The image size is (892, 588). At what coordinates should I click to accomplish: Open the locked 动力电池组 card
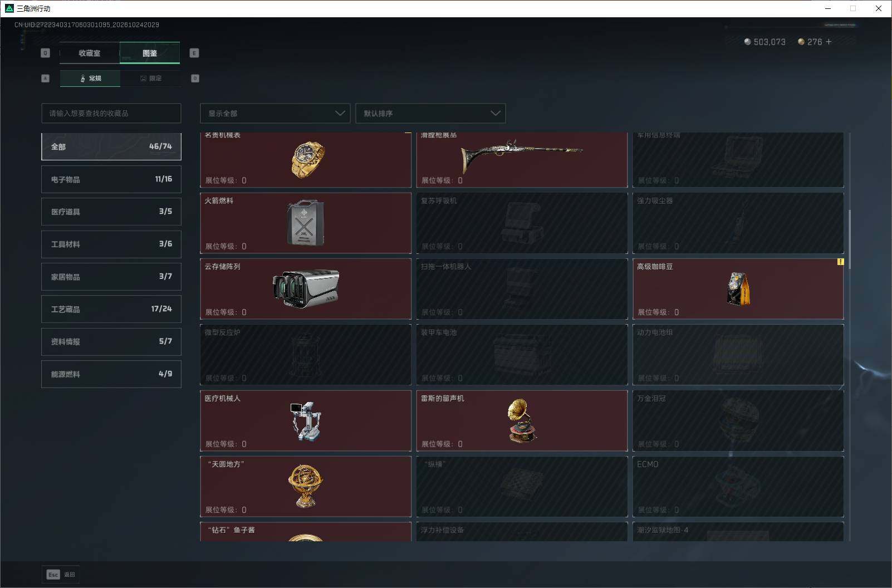click(738, 355)
